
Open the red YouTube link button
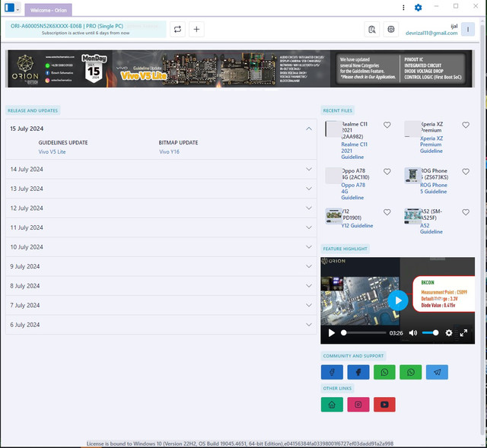coord(384,405)
